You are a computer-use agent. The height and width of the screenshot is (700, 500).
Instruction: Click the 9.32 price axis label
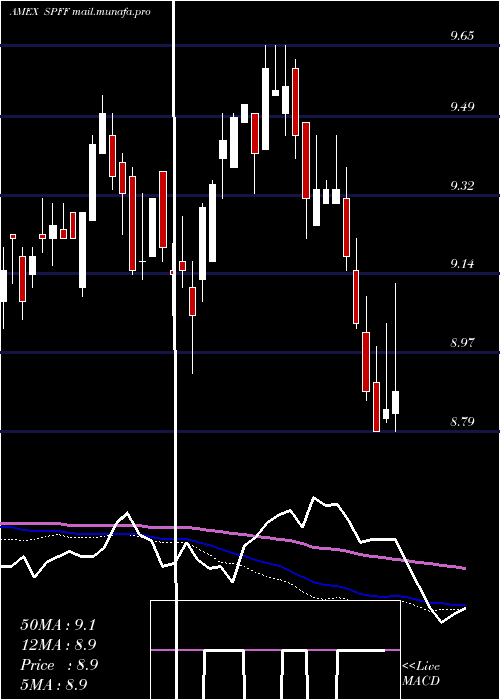pyautogui.click(x=462, y=186)
